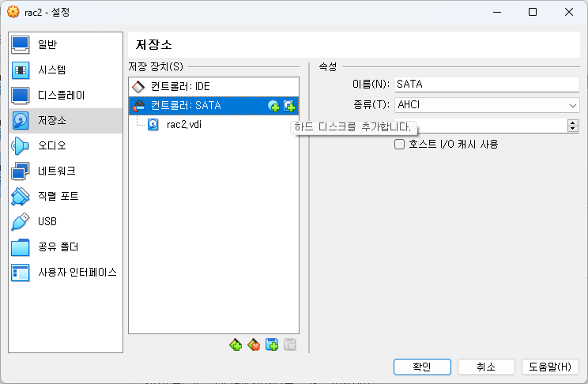Add a new storage controller
588x384 pixels.
click(x=236, y=344)
